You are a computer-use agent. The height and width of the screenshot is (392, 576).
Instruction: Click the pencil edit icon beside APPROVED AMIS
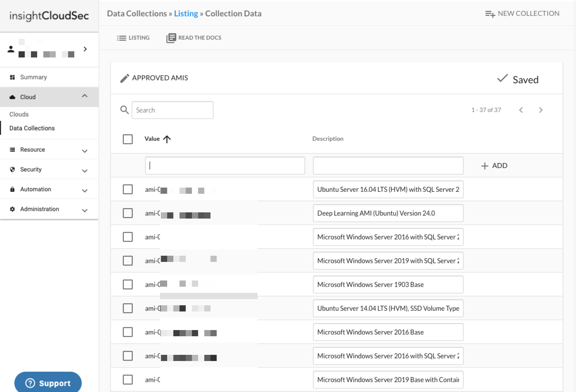pyautogui.click(x=124, y=78)
